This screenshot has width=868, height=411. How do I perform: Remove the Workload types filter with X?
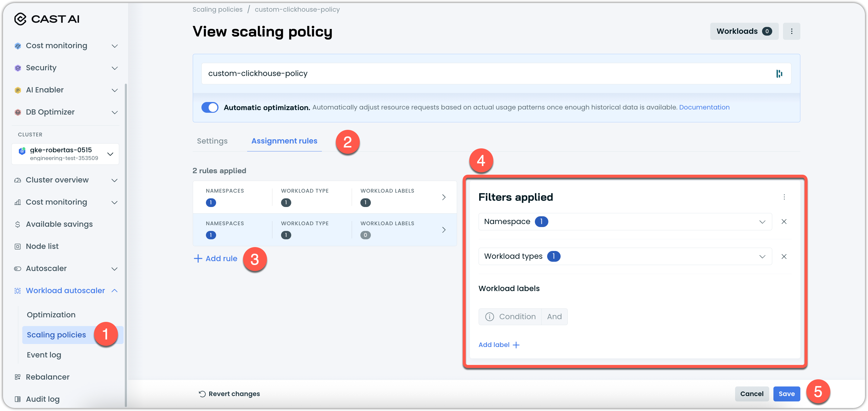click(784, 257)
